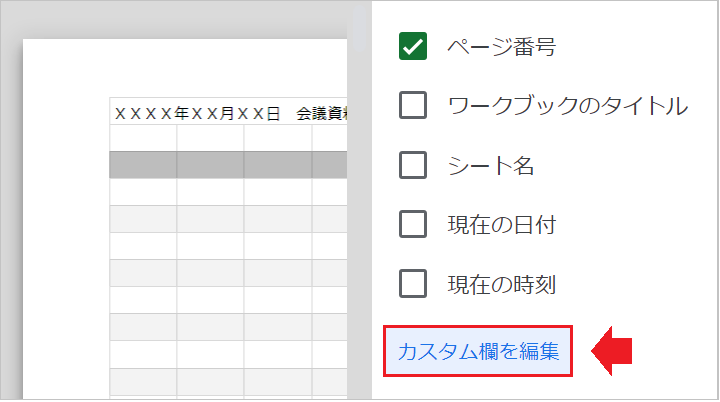The height and width of the screenshot is (402, 720).
Task: Click the 会議資料 text in the preview header
Action: click(x=321, y=113)
